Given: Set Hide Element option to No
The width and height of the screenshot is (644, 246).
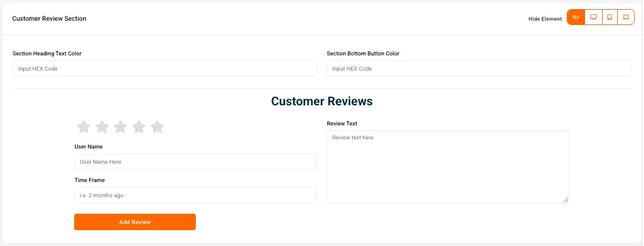Looking at the screenshot, I should (x=576, y=17).
